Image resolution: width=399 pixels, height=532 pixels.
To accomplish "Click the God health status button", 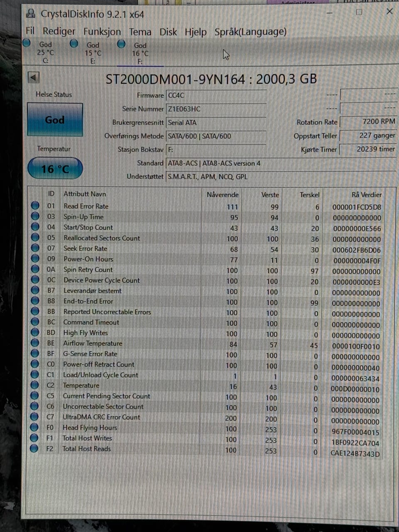I will pyautogui.click(x=55, y=120).
